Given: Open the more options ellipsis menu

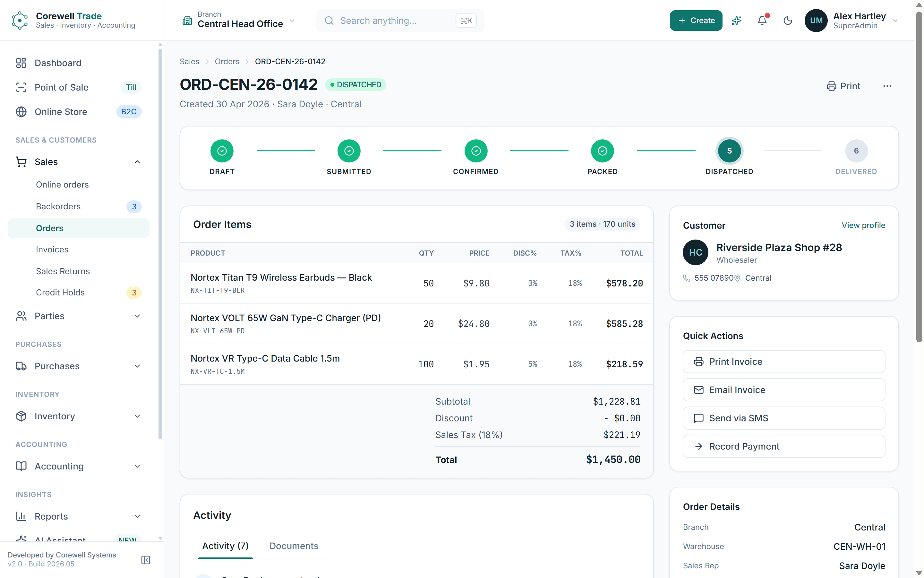Looking at the screenshot, I should point(887,86).
